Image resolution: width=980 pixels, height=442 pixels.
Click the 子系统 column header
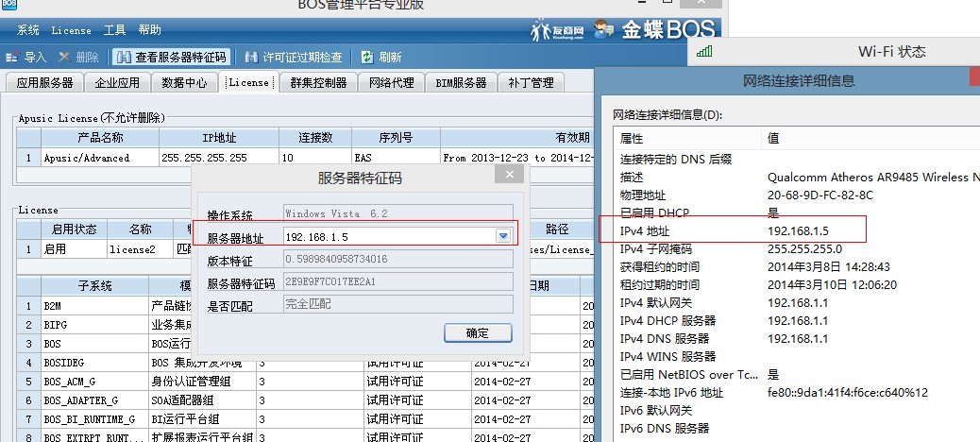94,286
